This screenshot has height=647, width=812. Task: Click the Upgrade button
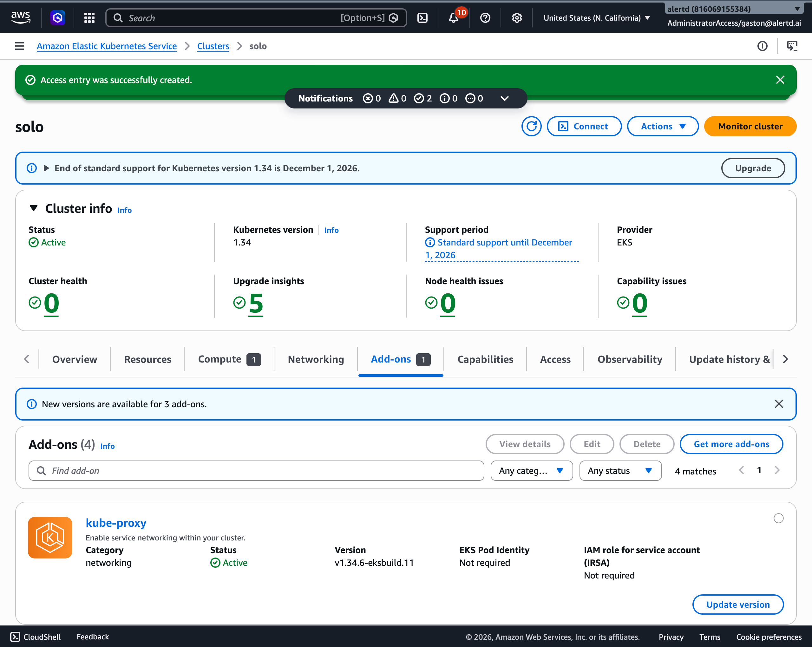click(753, 168)
